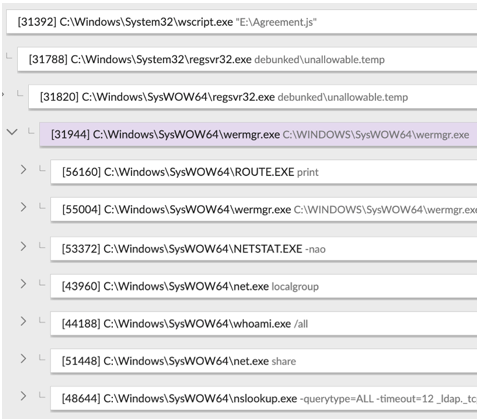Image resolution: width=479 pixels, height=420 pixels.
Task: Select wermgr.exe process row 55004
Action: point(264,210)
